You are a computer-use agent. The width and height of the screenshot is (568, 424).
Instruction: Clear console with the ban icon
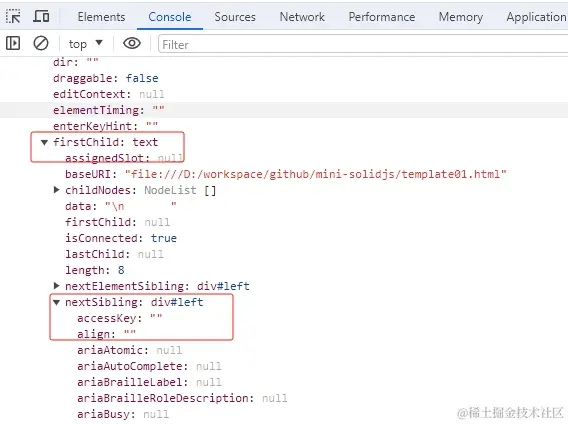point(41,43)
